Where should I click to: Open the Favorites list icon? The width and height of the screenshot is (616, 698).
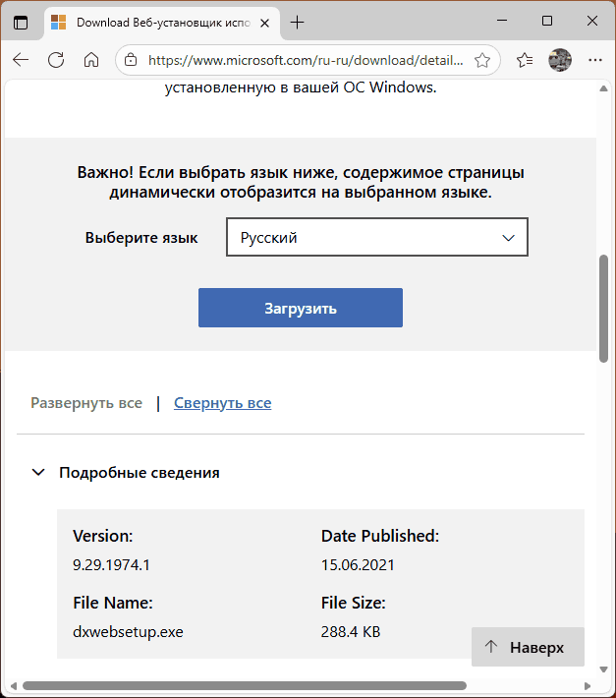525,60
